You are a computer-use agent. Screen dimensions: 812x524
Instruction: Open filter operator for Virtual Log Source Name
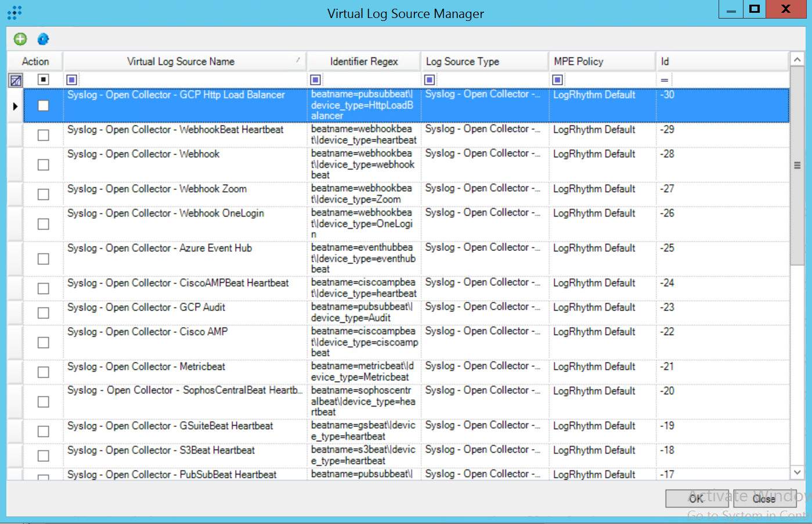(71, 80)
